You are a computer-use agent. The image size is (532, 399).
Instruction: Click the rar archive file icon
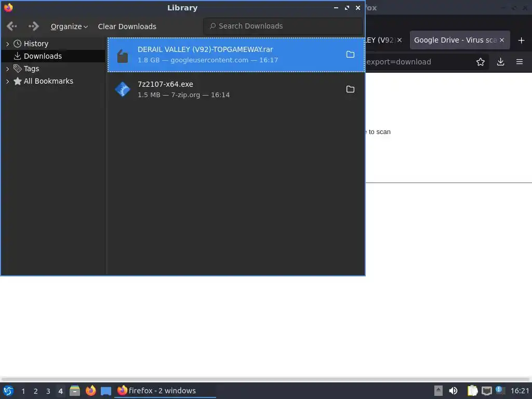tap(123, 56)
